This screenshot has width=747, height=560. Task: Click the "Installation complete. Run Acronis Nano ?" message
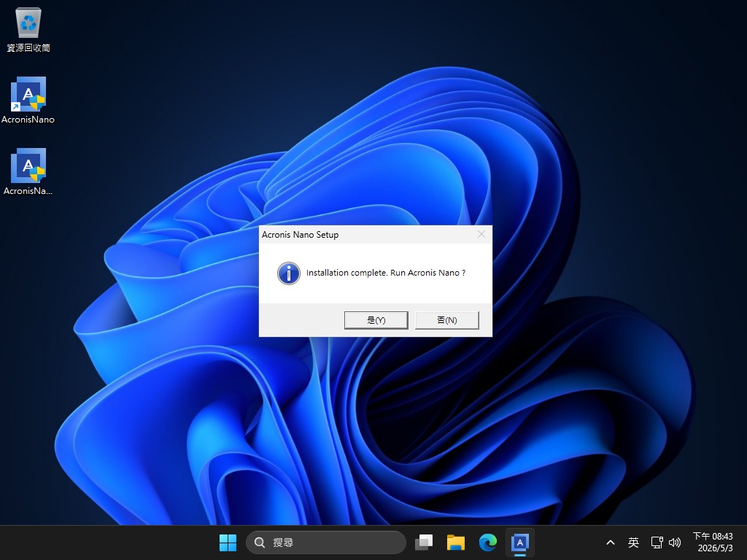point(386,273)
